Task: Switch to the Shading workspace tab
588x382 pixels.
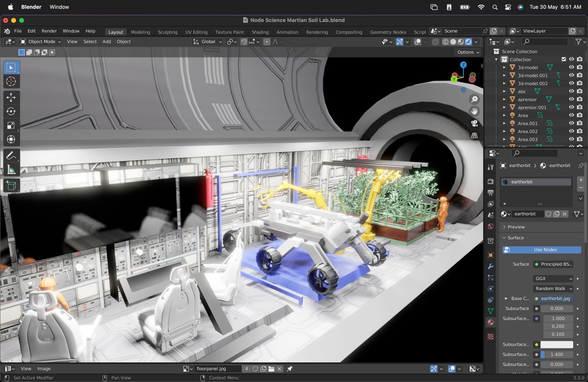Action: (260, 32)
